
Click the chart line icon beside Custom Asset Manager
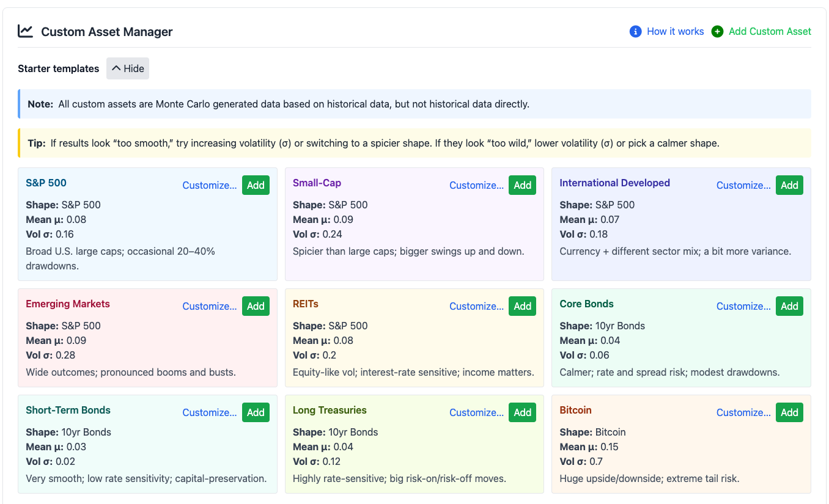coord(25,31)
